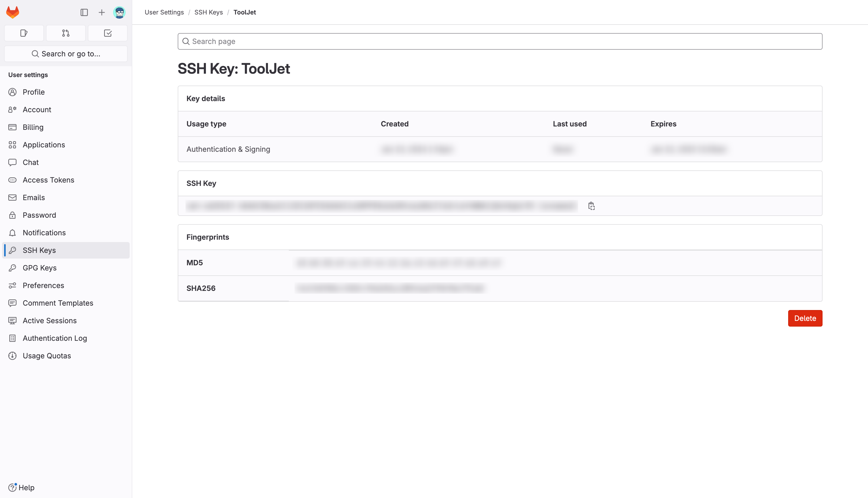The width and height of the screenshot is (868, 498).
Task: Toggle the sidebar collapse icon
Action: pos(84,13)
